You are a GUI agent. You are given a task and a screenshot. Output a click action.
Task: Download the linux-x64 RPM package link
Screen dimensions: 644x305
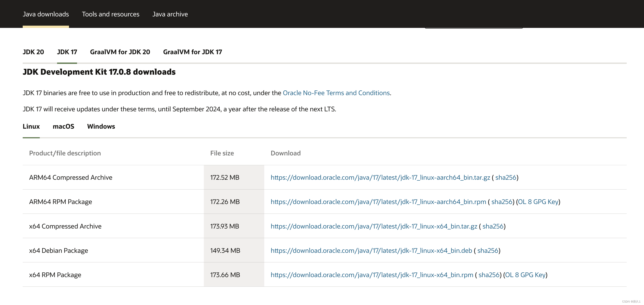pos(372,275)
